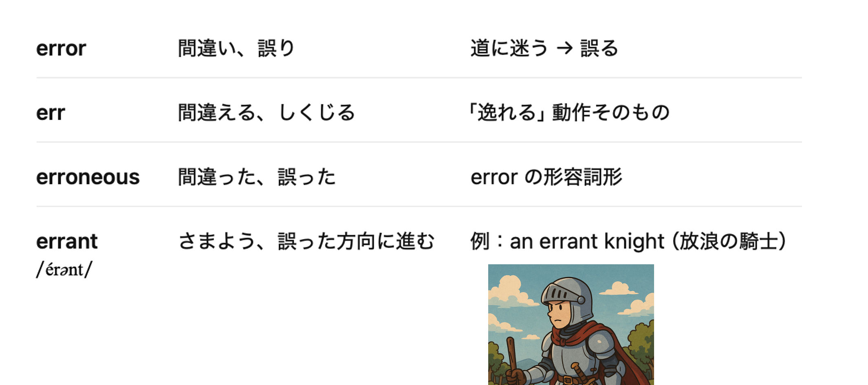Screen dimensions: 868x385
Task: Open the knight illustration thumbnail
Action: [571, 325]
